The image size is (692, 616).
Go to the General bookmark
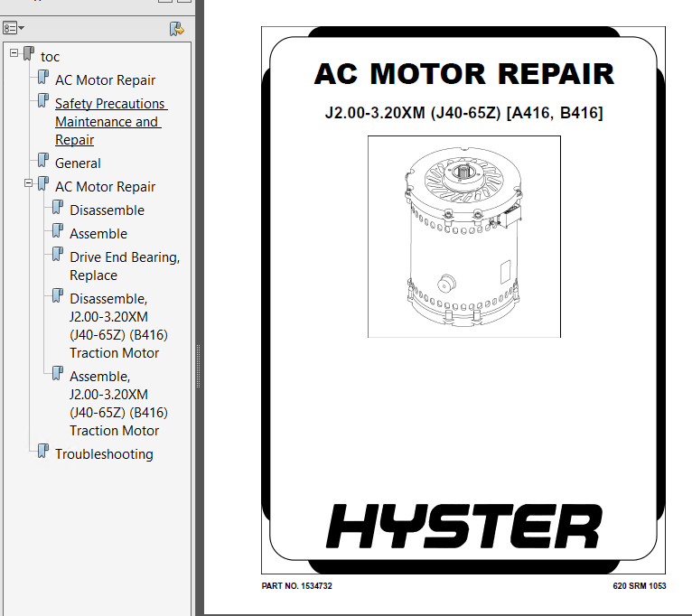pyautogui.click(x=78, y=163)
